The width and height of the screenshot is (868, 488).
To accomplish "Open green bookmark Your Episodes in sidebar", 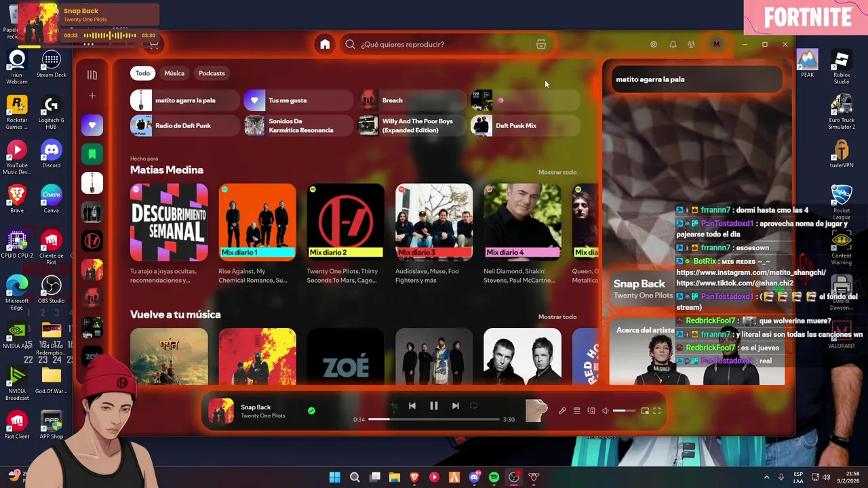I will point(92,155).
